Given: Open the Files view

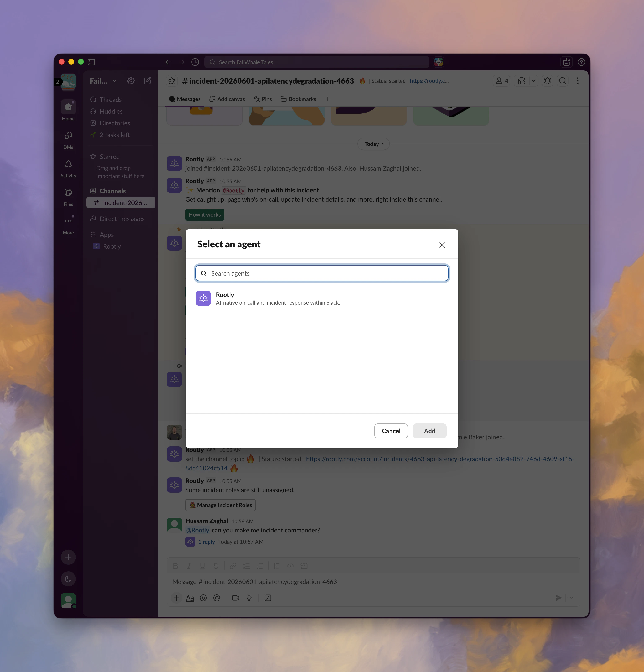Looking at the screenshot, I should (68, 196).
